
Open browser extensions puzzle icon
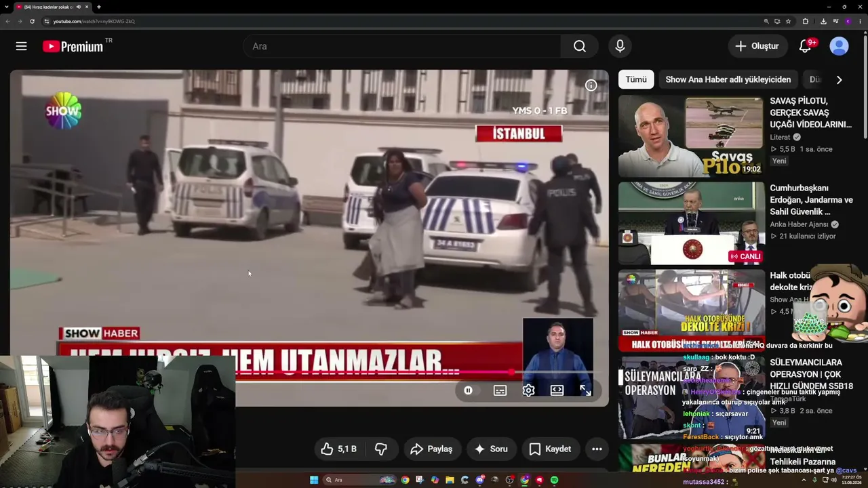pyautogui.click(x=805, y=21)
